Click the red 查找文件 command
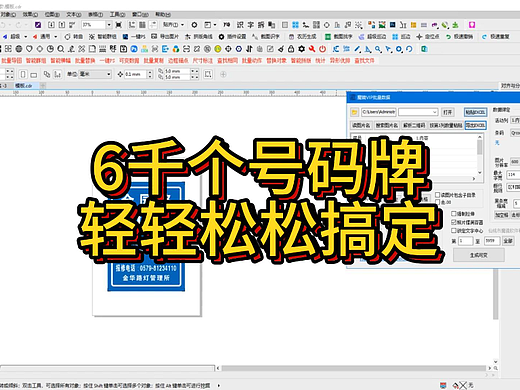520x390 pixels. pyautogui.click(x=365, y=61)
